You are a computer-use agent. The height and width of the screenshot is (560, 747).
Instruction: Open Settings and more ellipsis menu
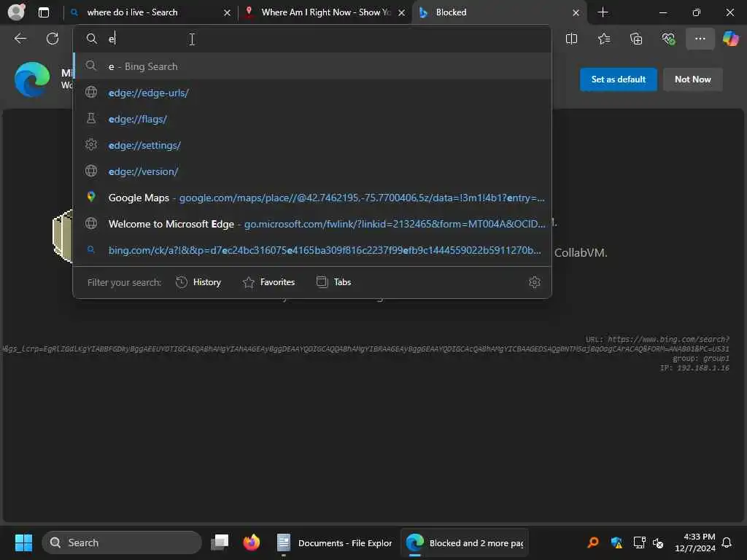700,39
